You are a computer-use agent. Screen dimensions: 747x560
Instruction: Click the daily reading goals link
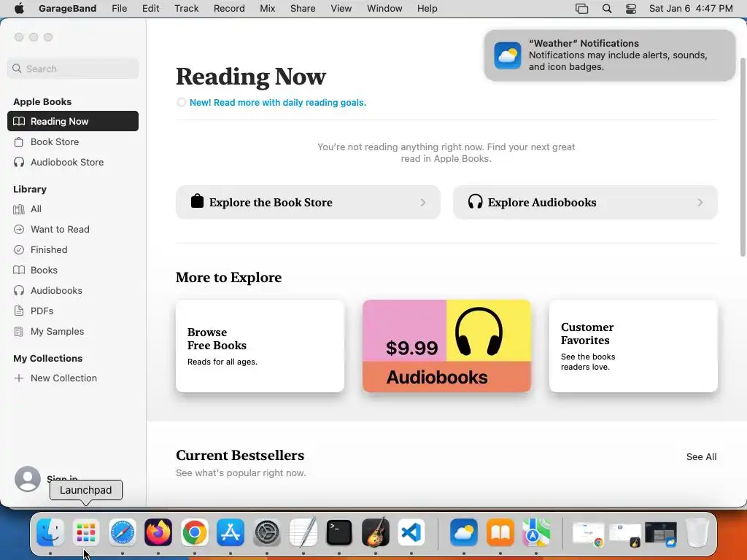[278, 102]
